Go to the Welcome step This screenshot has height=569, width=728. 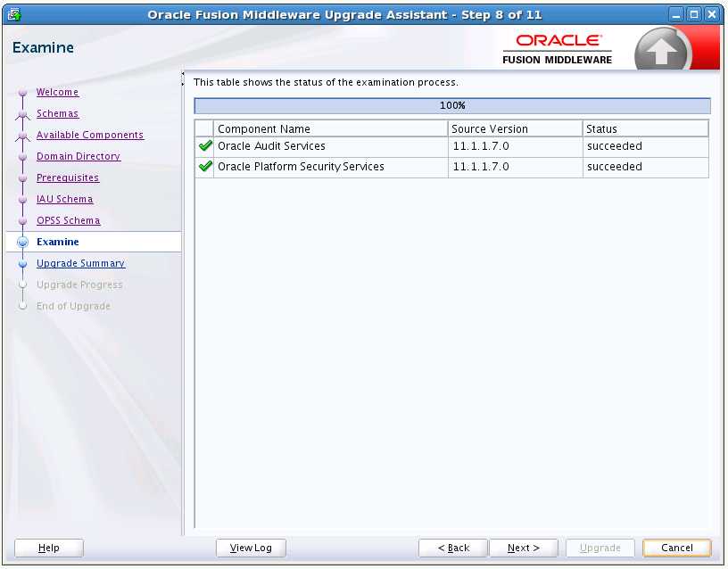[x=58, y=92]
